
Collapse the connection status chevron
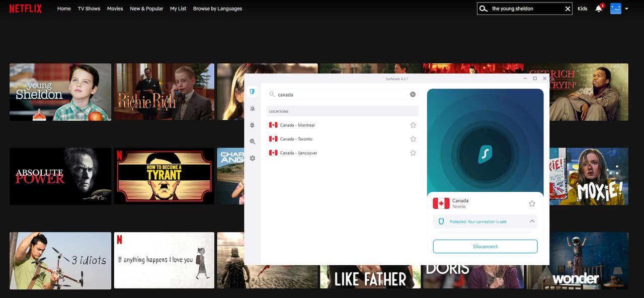[532, 221]
